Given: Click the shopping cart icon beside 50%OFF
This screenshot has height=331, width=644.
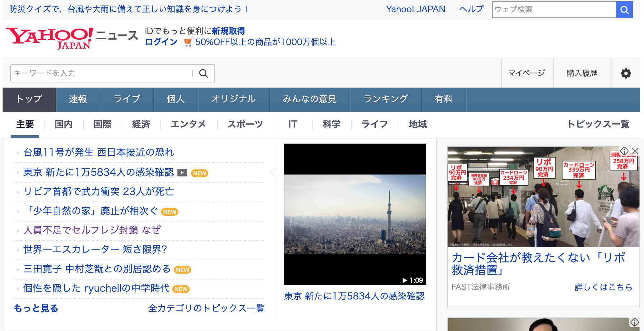Looking at the screenshot, I should (188, 42).
